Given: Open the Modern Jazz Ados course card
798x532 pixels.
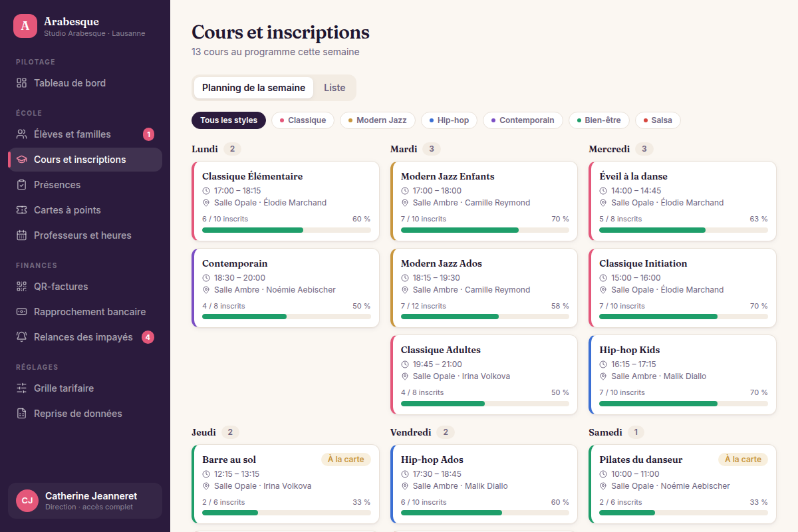Looking at the screenshot, I should coord(484,288).
